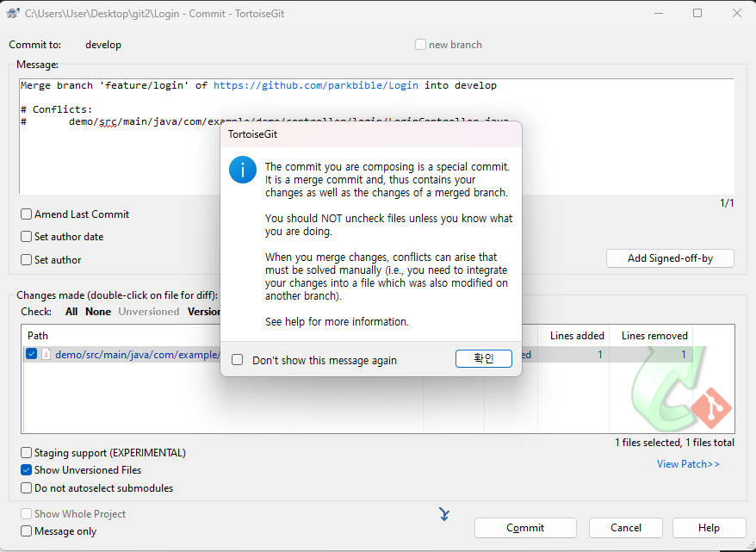Click the '# Conflicts:' line in message
The width and height of the screenshot is (756, 552).
57,109
